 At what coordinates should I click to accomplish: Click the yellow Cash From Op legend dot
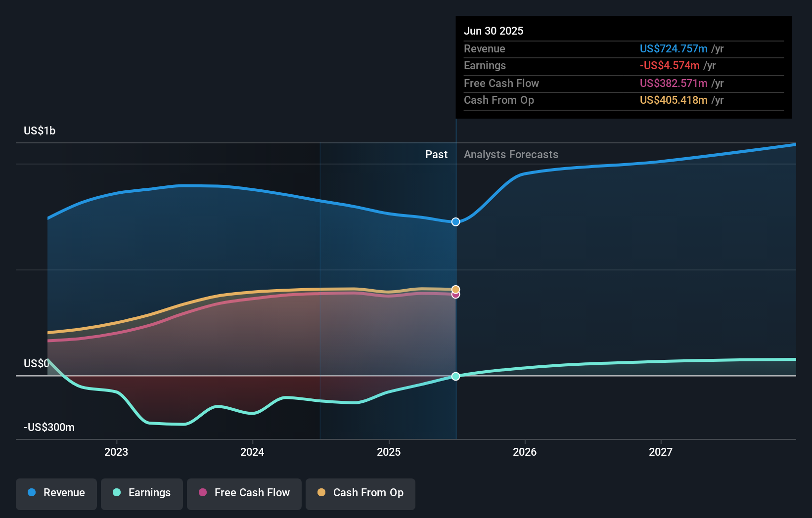pyautogui.click(x=322, y=493)
